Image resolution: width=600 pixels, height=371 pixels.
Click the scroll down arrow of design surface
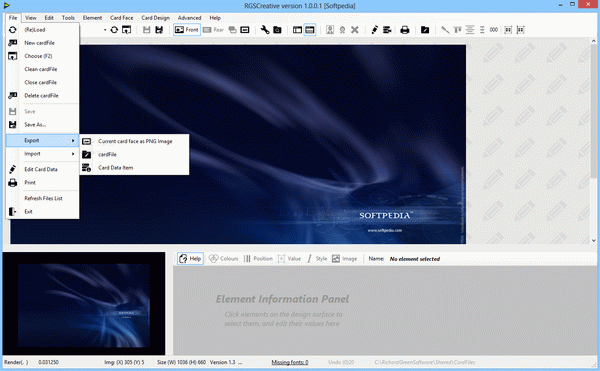pyautogui.click(x=593, y=241)
